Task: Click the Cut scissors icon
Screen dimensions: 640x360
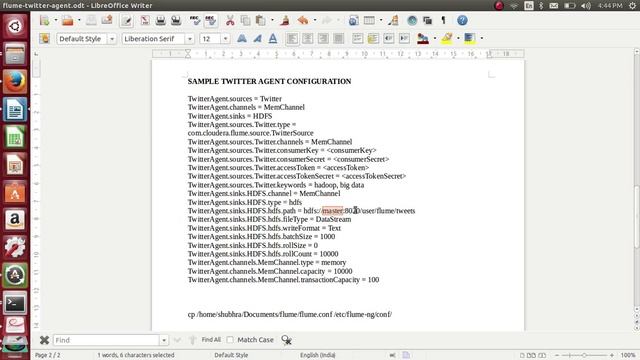Action: point(230,20)
